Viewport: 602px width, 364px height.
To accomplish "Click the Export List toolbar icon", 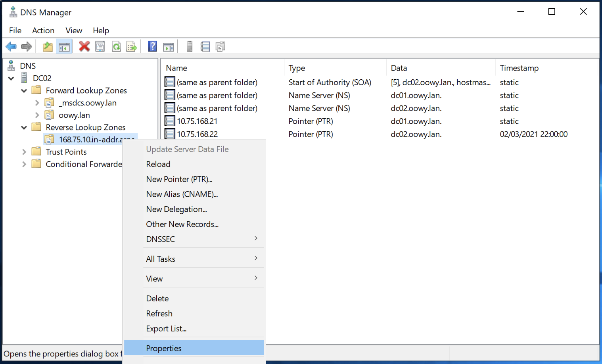I will (132, 47).
